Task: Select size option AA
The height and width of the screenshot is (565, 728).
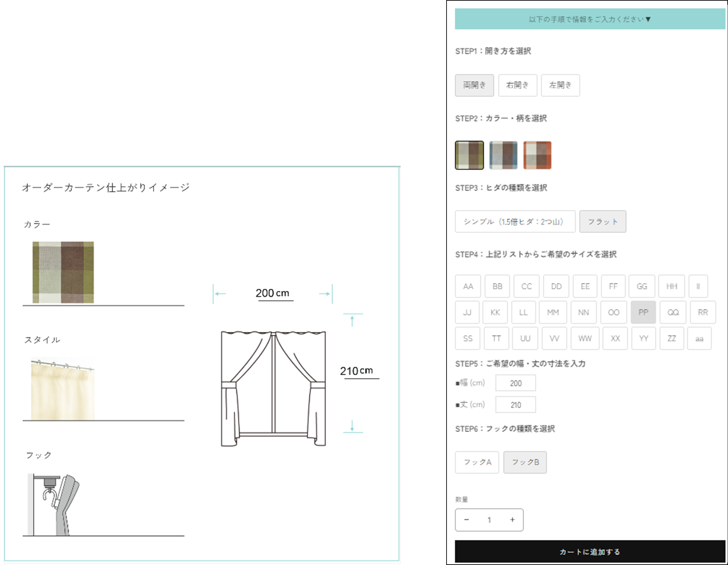Action: (x=468, y=286)
